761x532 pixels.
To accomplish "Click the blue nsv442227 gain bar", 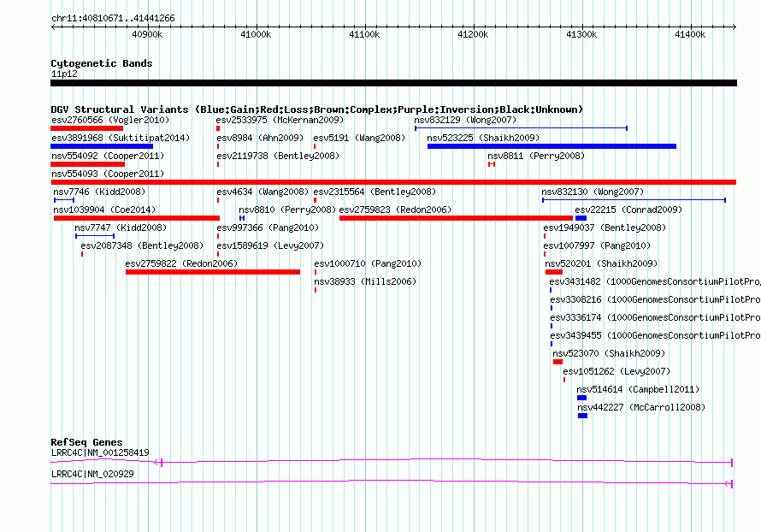I will point(583,416).
